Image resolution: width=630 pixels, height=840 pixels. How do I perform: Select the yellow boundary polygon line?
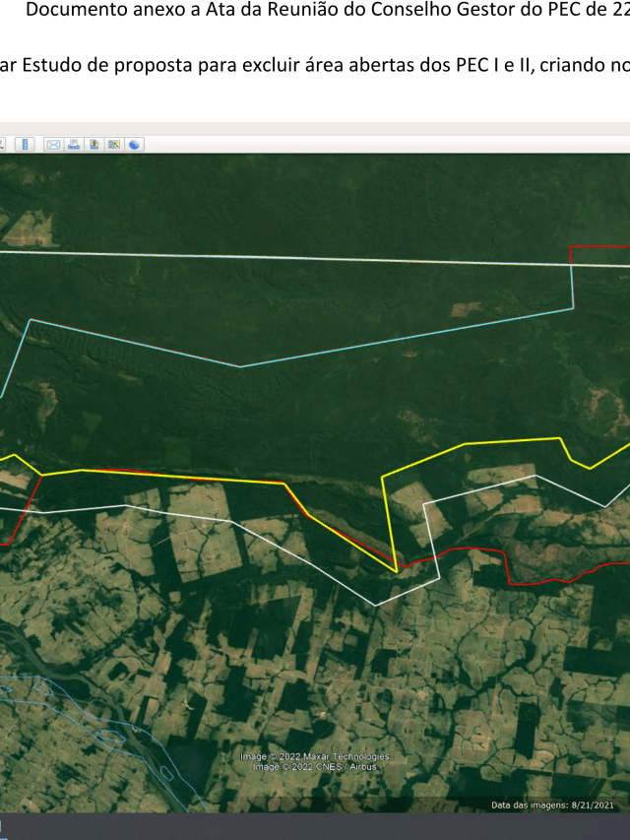(463, 446)
